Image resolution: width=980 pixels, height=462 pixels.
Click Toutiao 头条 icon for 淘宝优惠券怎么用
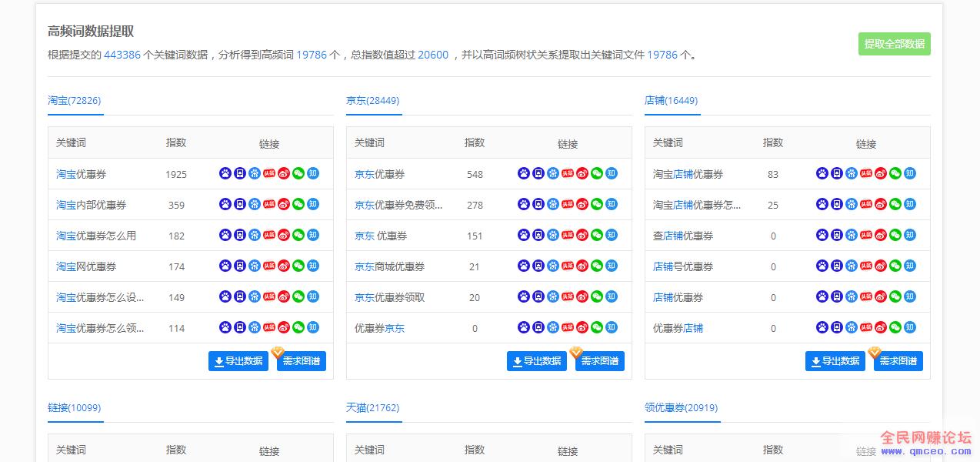269,235
